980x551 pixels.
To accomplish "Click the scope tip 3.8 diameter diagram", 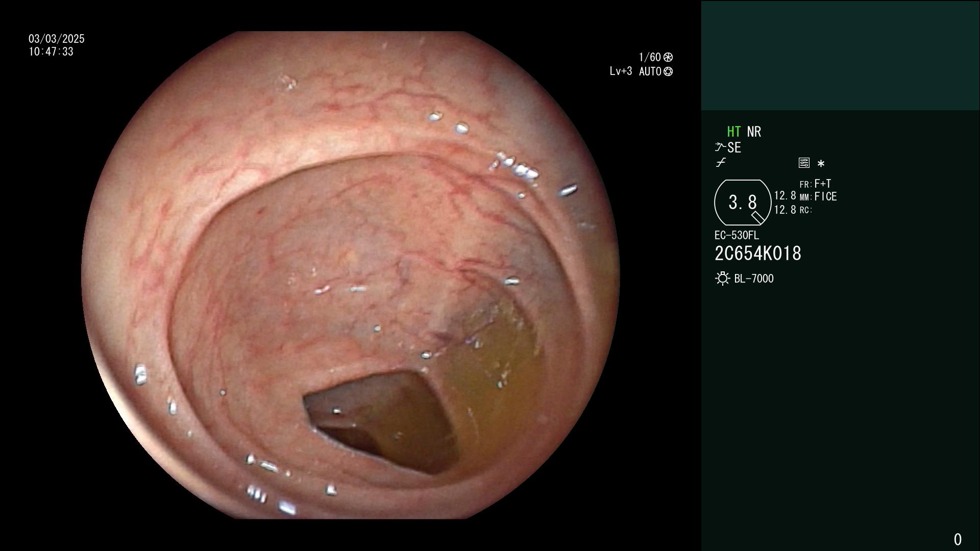I will (743, 203).
